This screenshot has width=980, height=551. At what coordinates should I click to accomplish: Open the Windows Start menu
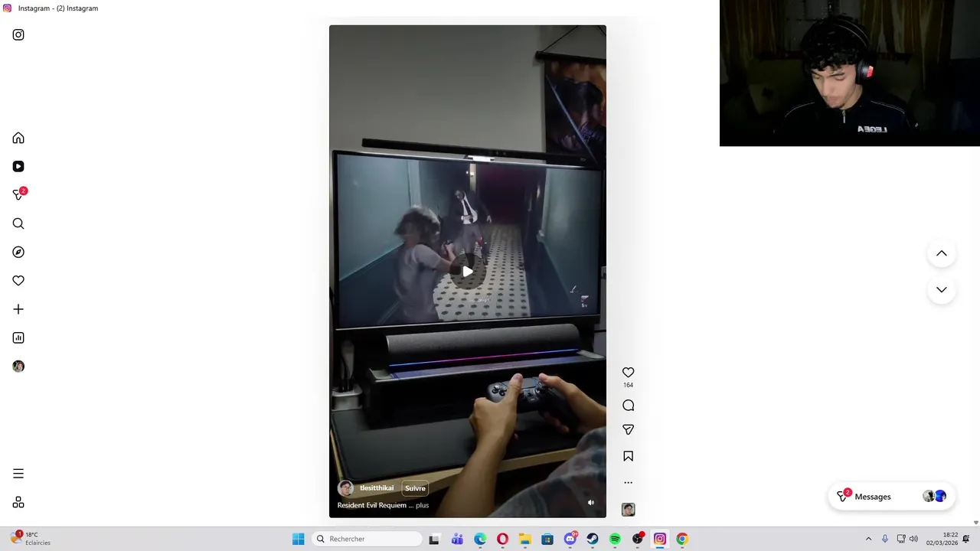[x=298, y=539]
